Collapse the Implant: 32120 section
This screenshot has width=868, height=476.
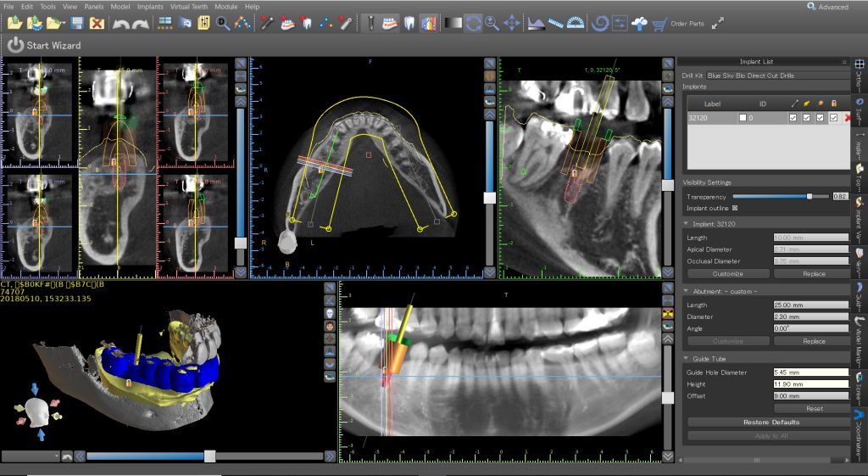pos(687,224)
